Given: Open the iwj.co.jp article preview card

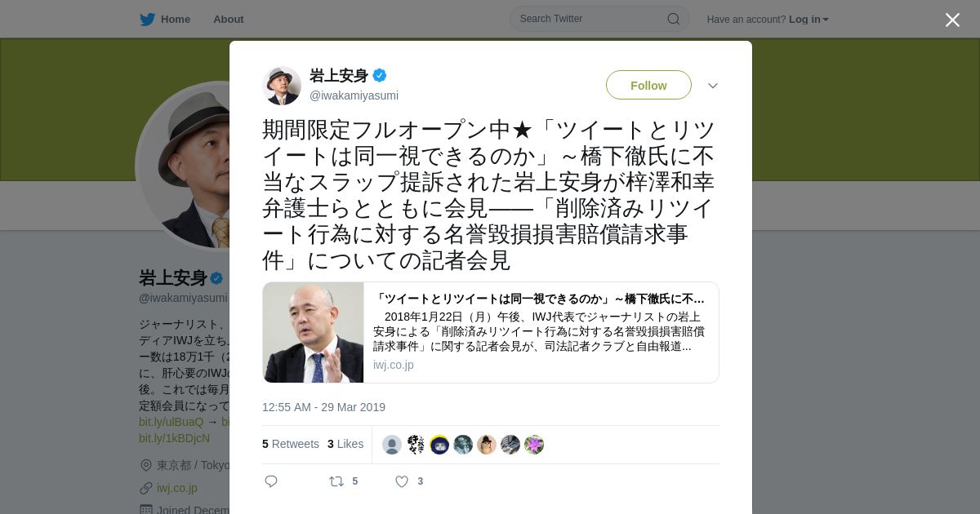Looking at the screenshot, I should tap(491, 332).
